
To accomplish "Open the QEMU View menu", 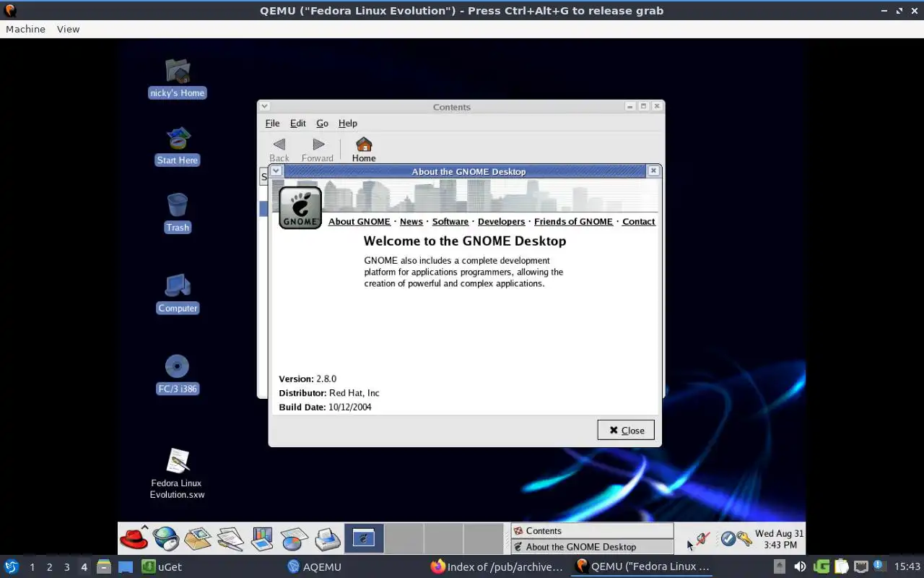I will (x=69, y=29).
